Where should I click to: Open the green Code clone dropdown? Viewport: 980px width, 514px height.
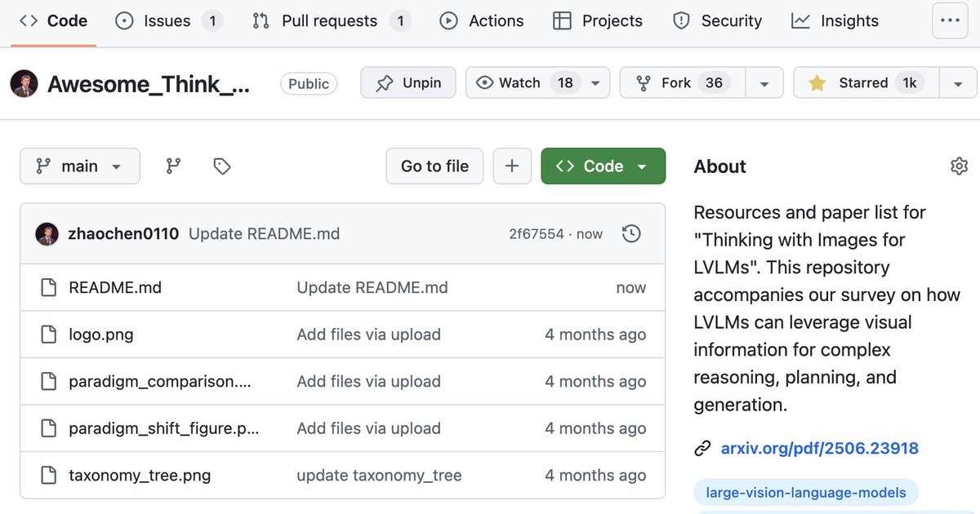(604, 166)
